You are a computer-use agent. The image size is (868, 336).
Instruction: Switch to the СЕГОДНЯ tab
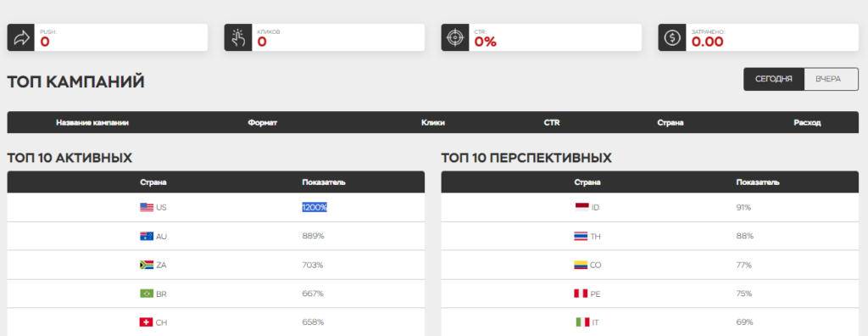click(773, 79)
